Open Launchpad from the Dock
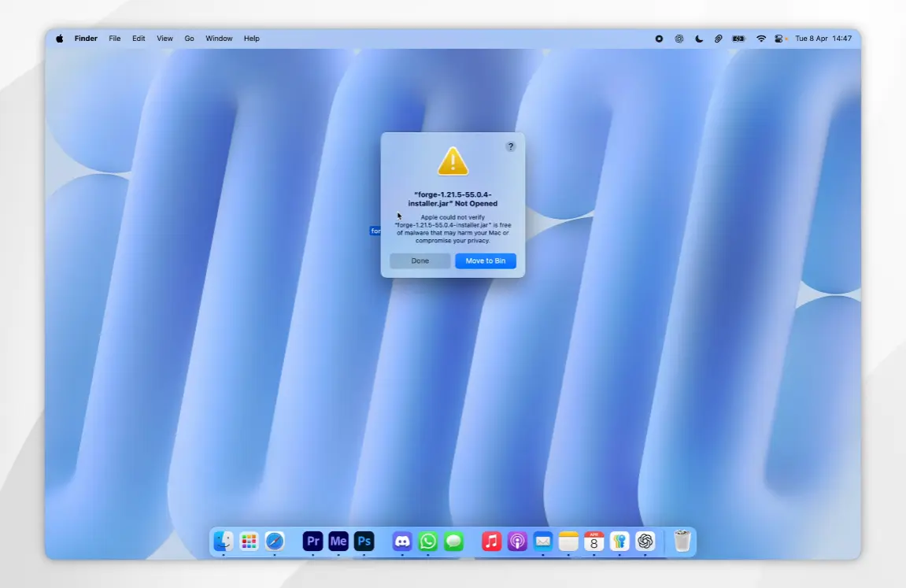Screen dimensions: 906x588 point(249,542)
